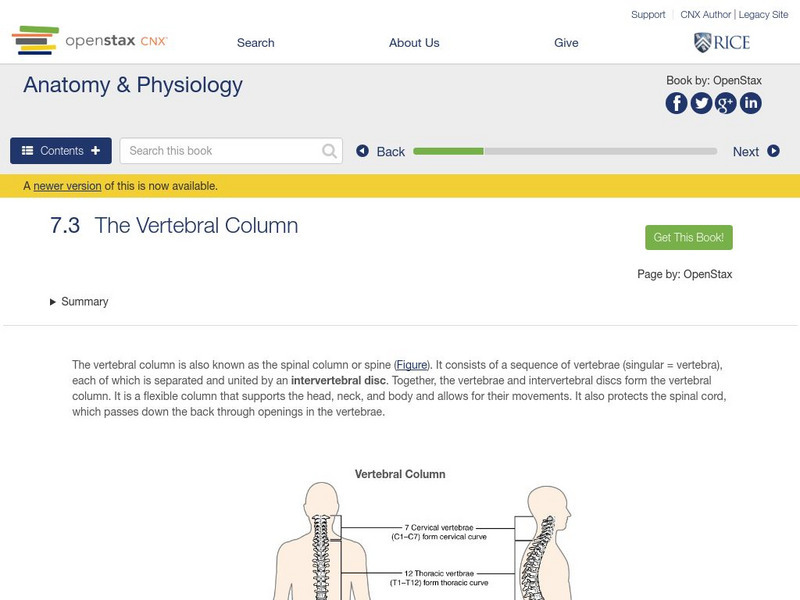Click the search magnifier icon
Image resolution: width=800 pixels, height=600 pixels.
tap(330, 151)
